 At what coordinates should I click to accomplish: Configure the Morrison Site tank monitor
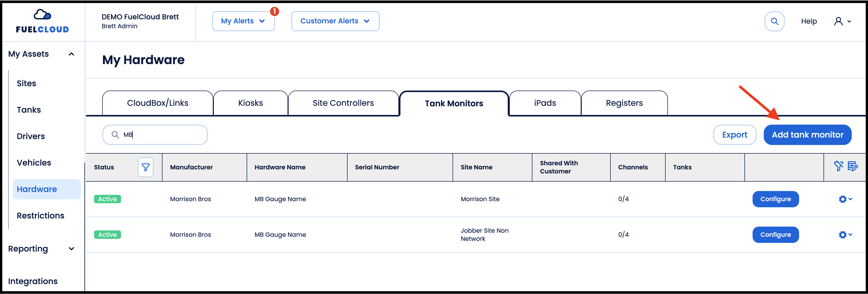775,199
